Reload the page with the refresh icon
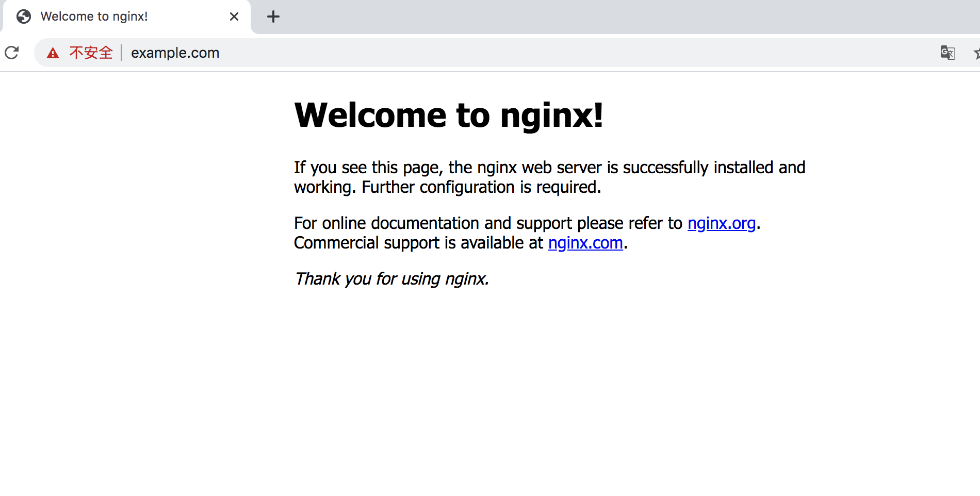The width and height of the screenshot is (980, 496). (12, 53)
